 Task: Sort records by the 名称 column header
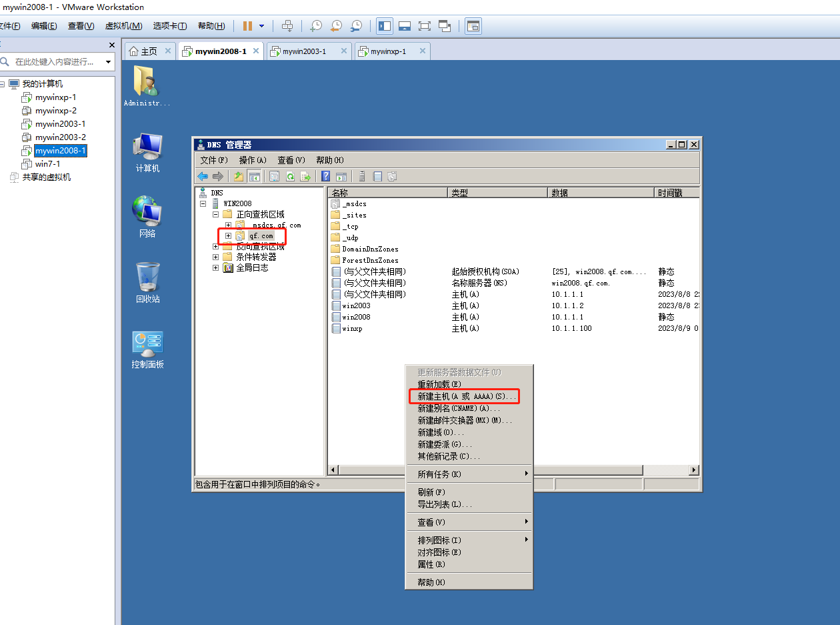[387, 193]
